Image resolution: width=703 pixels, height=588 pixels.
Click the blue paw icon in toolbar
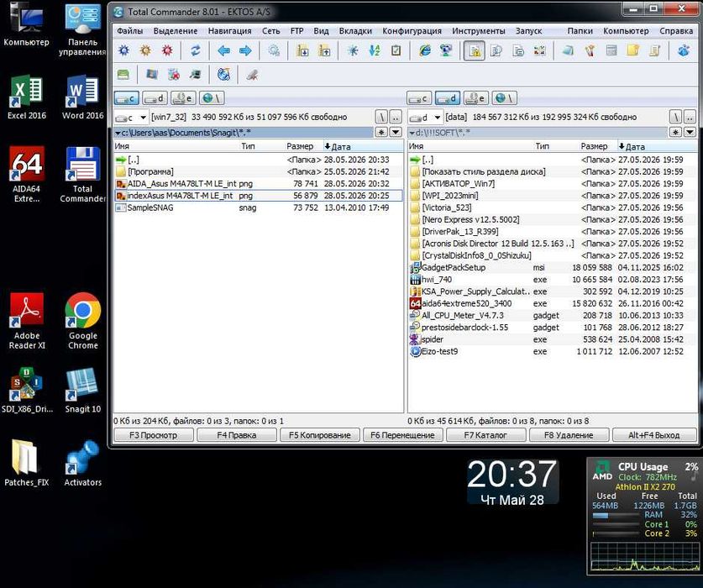pos(684,50)
